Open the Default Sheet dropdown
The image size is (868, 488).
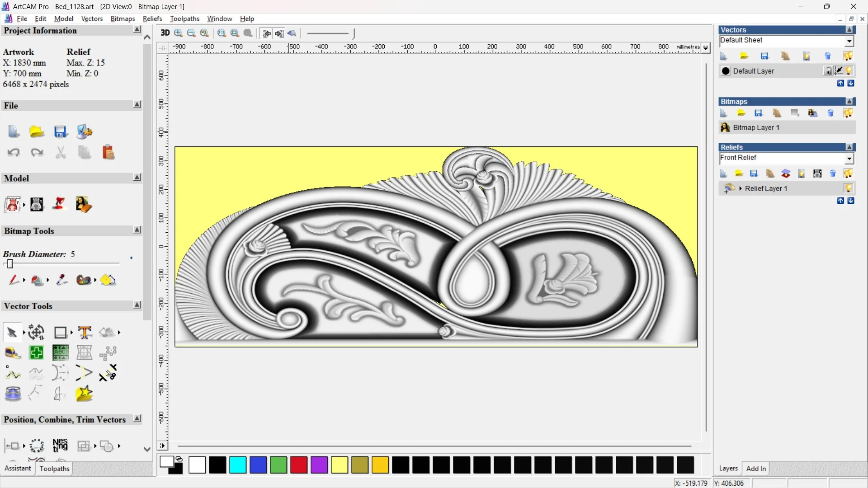point(849,41)
